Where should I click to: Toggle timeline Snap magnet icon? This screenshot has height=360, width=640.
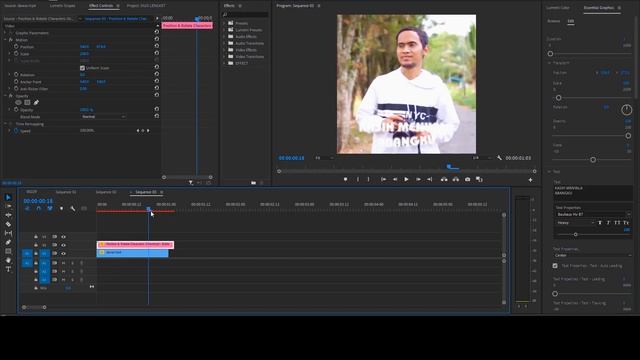point(39,209)
